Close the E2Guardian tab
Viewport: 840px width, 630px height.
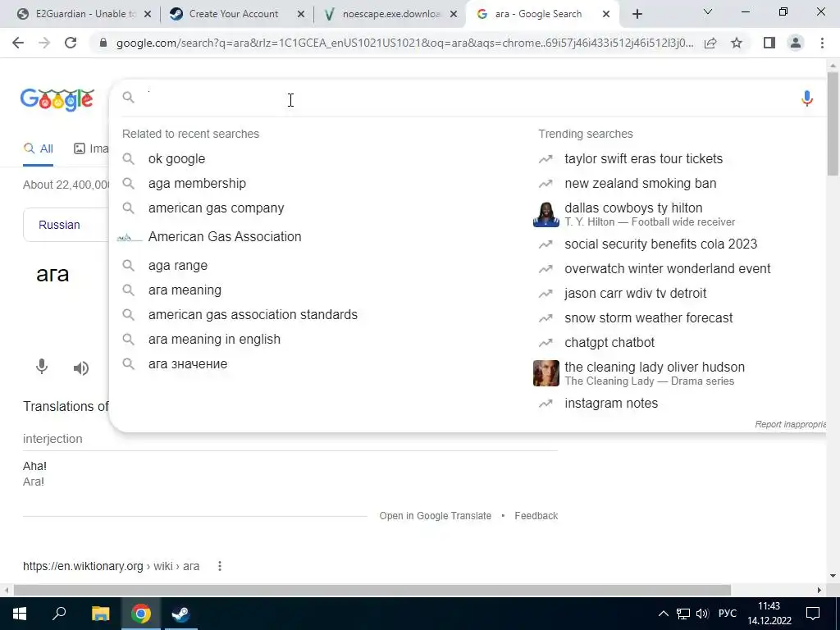pos(148,14)
